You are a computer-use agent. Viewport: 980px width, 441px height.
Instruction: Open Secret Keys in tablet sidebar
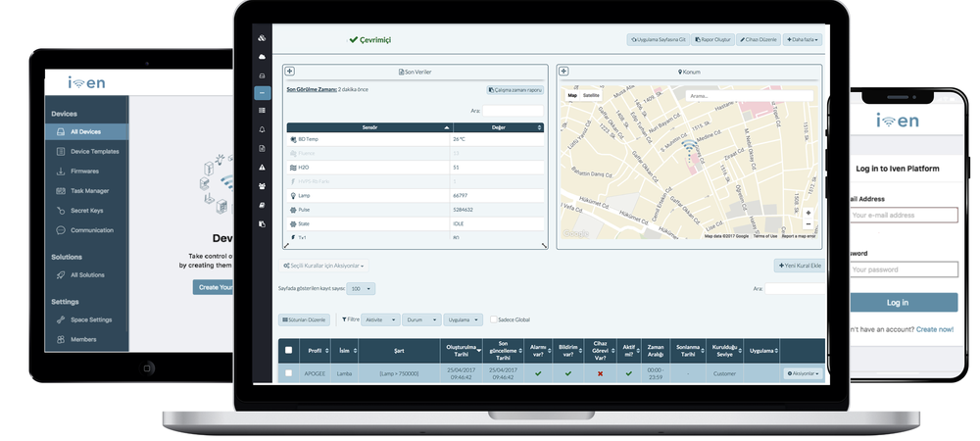coord(87,211)
